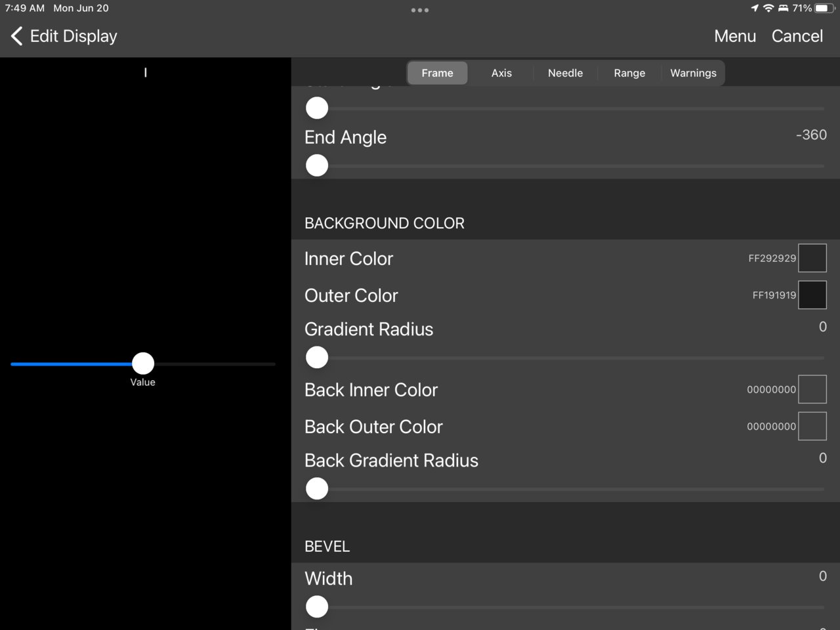Click the Value label under preview slider
The height and width of the screenshot is (630, 840).
click(x=142, y=382)
